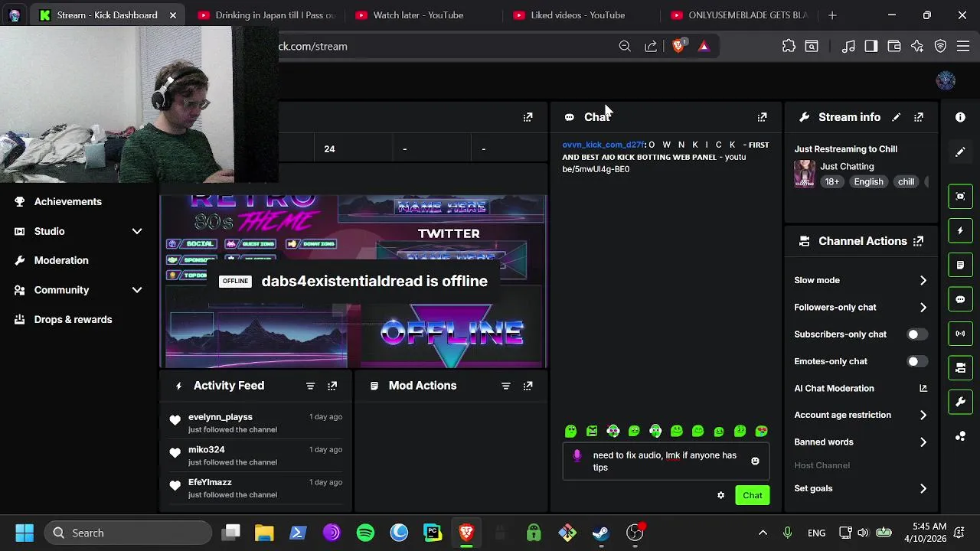Toggle the document Mod Actions panel icon in the sidebar
This screenshot has width=980, height=551.
click(x=960, y=265)
